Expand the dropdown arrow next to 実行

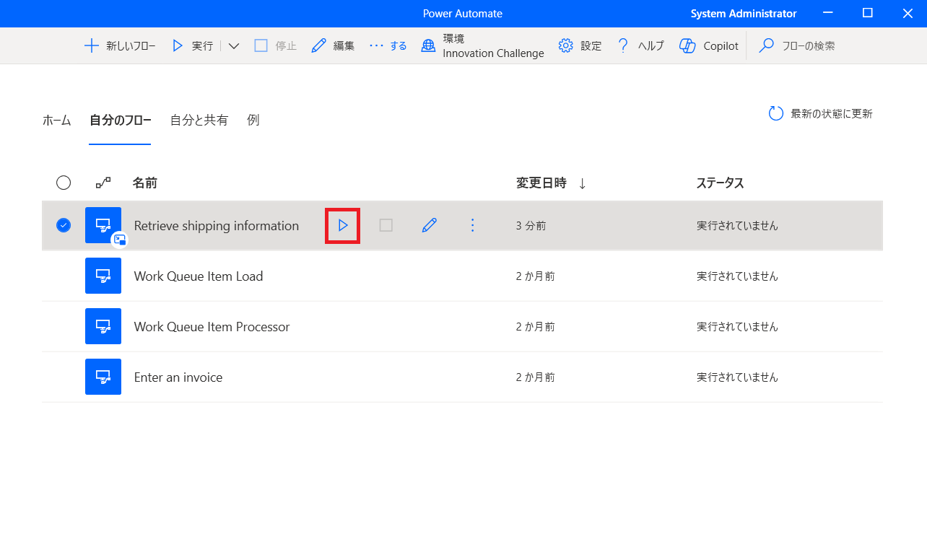(233, 45)
